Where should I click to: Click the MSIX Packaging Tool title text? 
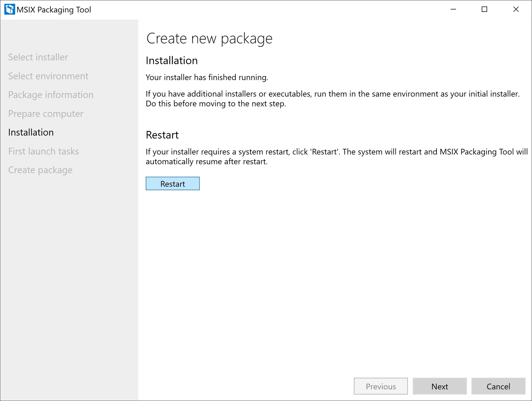click(54, 10)
